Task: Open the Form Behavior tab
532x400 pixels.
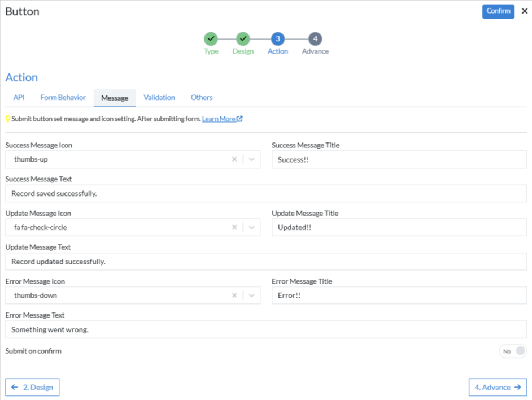Action: point(63,97)
